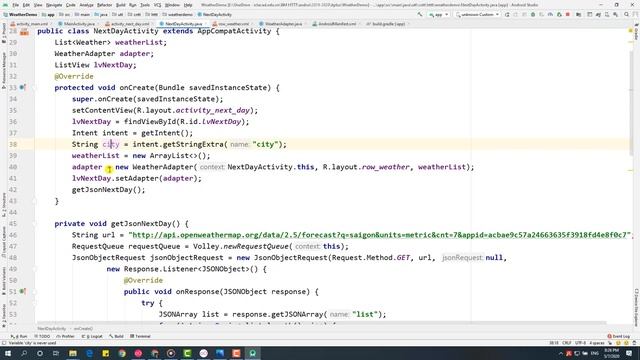
Task: Collapse the onCreate method fold marker
Action: pyautogui.click(x=35, y=87)
